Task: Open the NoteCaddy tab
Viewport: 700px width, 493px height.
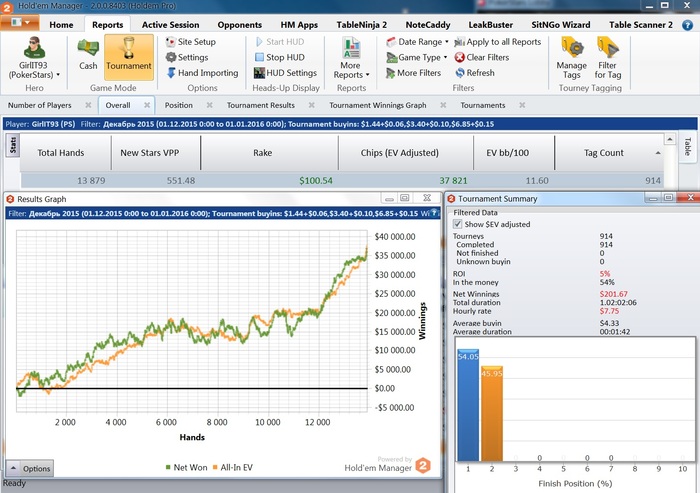Action: (x=428, y=25)
